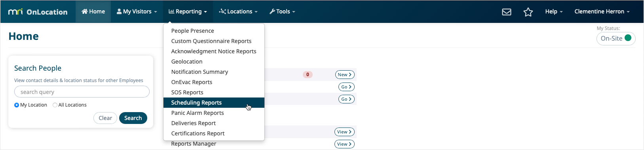
Task: Open Panic Alarm Reports
Action: coord(214,113)
